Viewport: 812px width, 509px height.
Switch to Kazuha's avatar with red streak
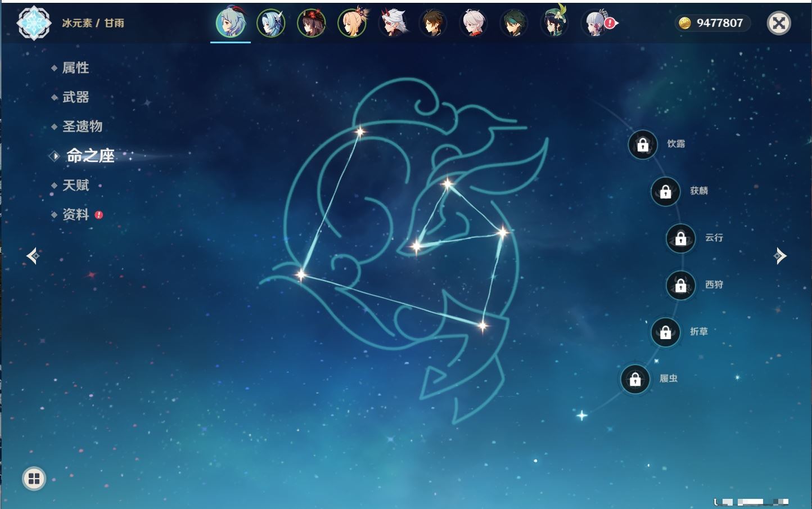pyautogui.click(x=473, y=23)
